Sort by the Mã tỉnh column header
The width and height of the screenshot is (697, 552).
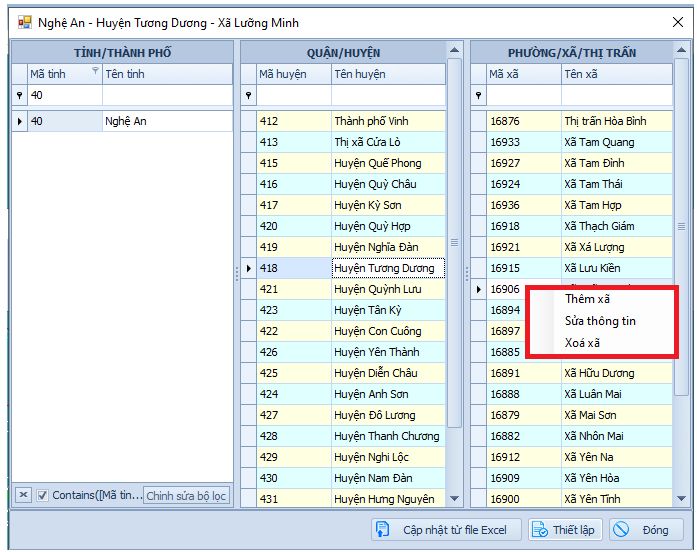65,74
